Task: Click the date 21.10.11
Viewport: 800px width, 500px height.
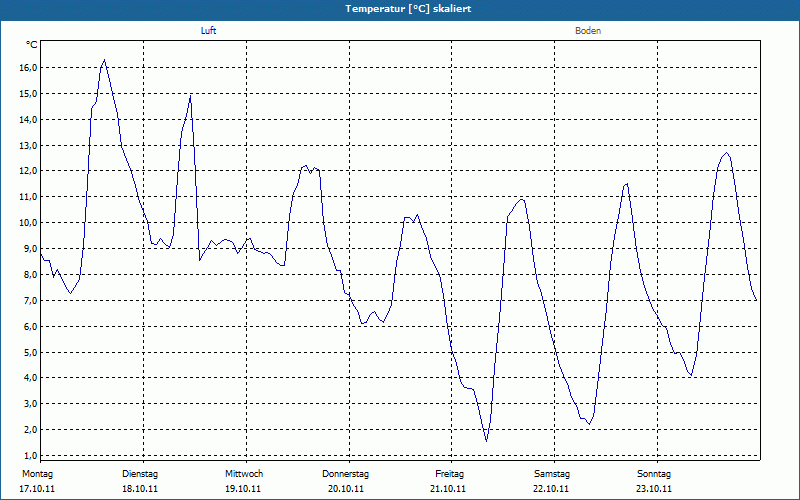Action: 448,489
